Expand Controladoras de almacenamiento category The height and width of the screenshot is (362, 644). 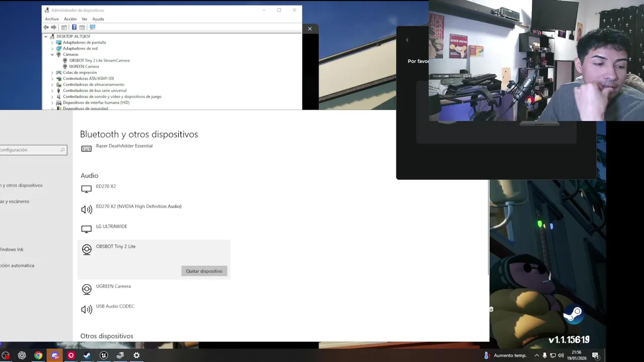click(x=52, y=84)
